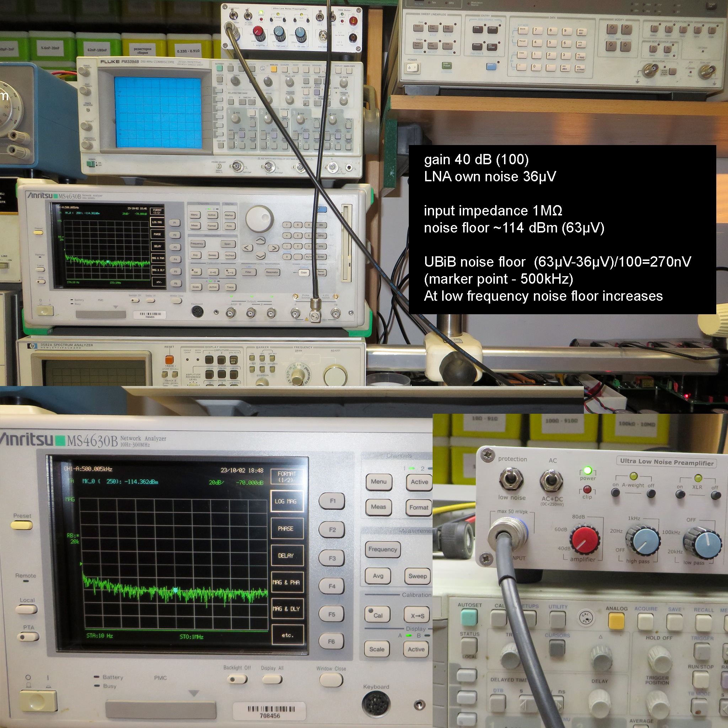Select the yellow ANALOG key on the Fluke close-up
This screenshot has height=728, width=728.
tap(616, 621)
